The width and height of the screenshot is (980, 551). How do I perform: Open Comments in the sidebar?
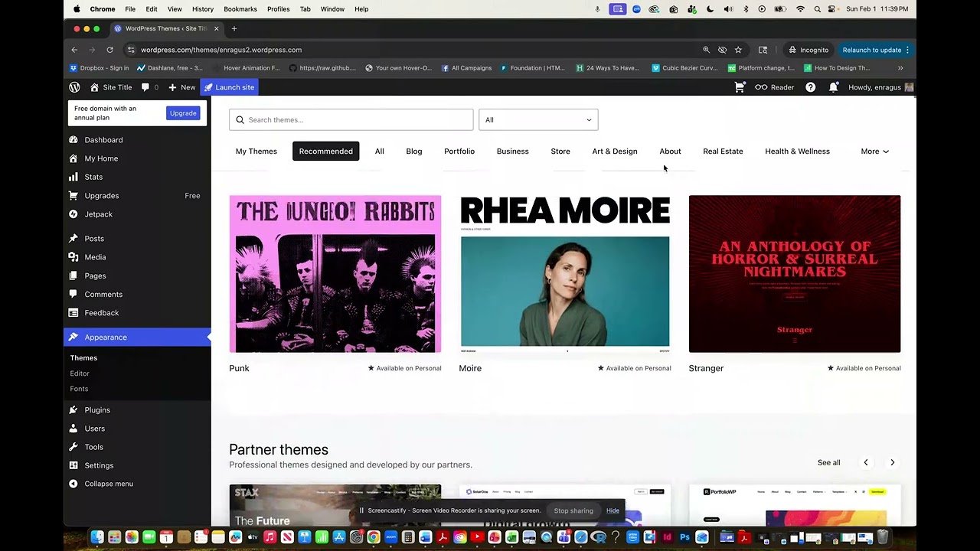[x=103, y=294]
